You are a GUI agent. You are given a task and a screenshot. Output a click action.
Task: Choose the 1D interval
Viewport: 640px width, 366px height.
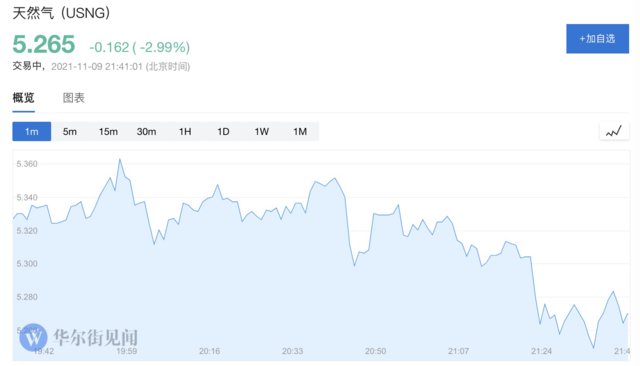223,131
